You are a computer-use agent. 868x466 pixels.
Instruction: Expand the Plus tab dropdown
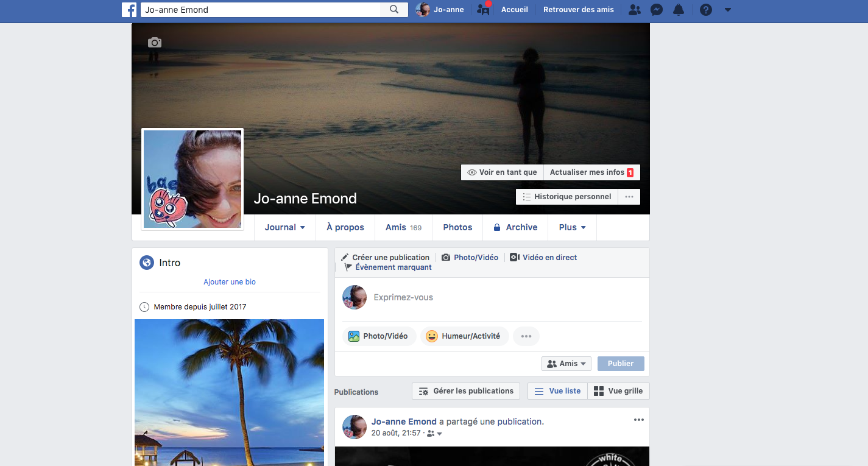[573, 227]
